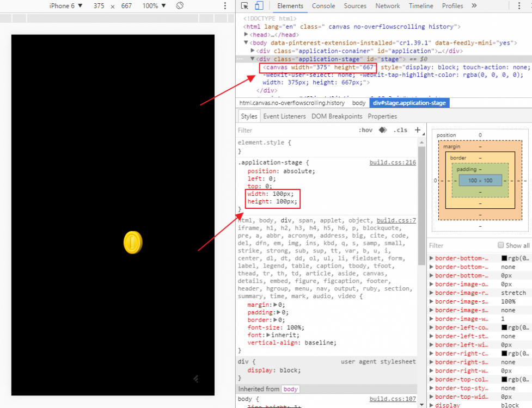Image resolution: width=532 pixels, height=408 pixels.
Task: Click the device width value 375
Action: coord(99,6)
